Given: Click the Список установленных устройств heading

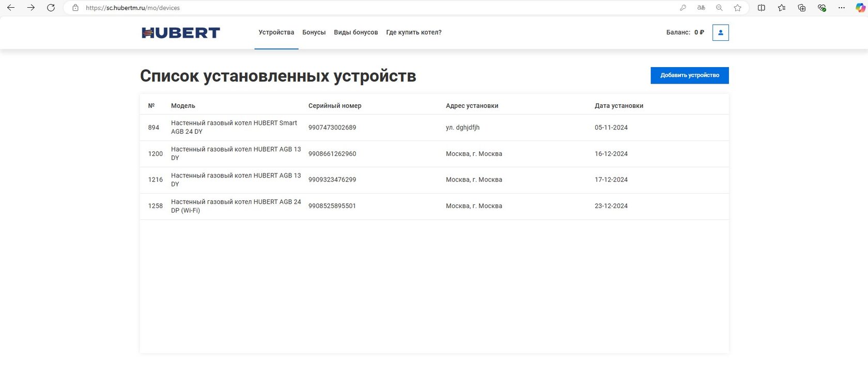Looking at the screenshot, I should coord(278,76).
